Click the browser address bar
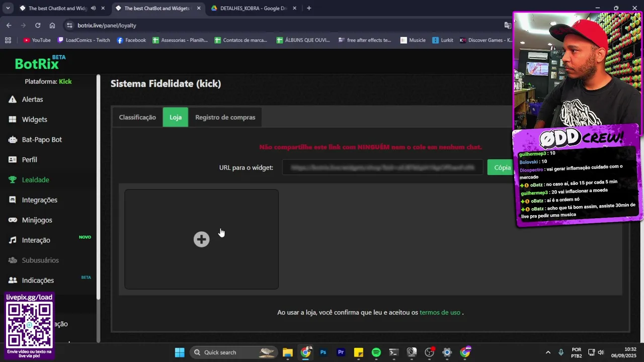Screen dimensions: 644x362 click(x=287, y=25)
